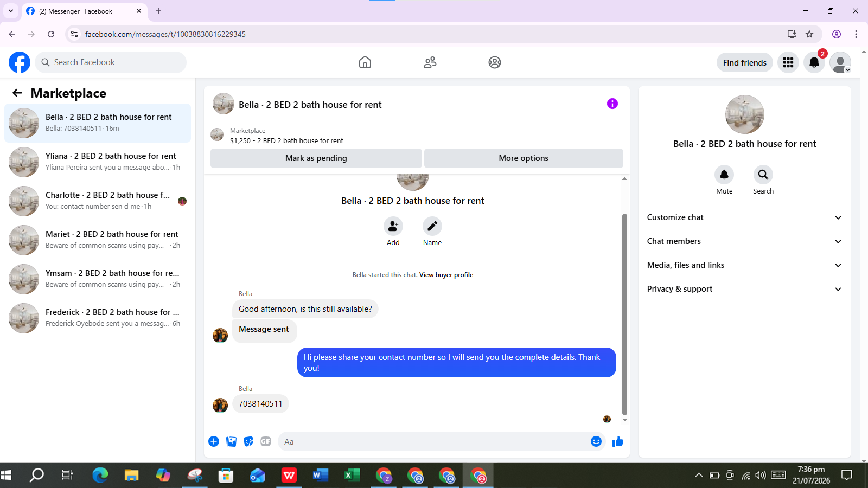Mute the Bella conversation
This screenshot has height=488, width=868.
coord(724,175)
